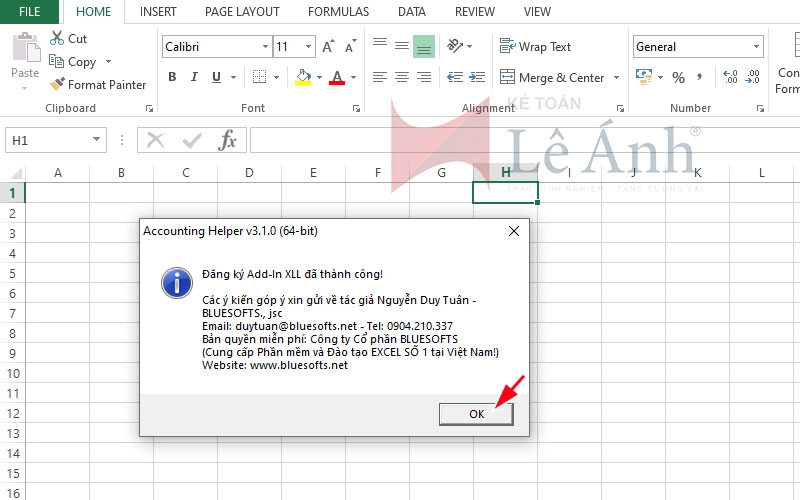Toggle Wrap Text option
800x500 pixels.
tap(535, 47)
